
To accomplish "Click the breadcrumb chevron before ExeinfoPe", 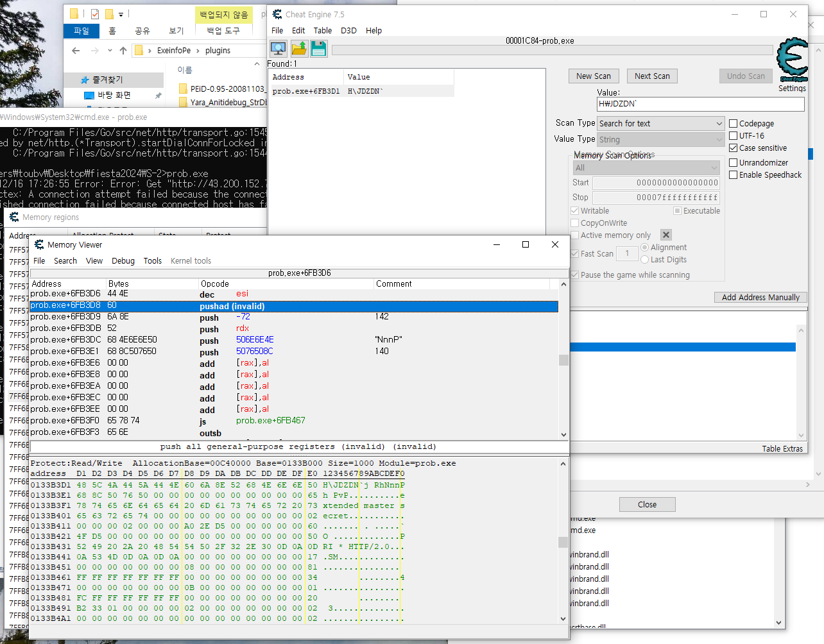I will (x=150, y=50).
